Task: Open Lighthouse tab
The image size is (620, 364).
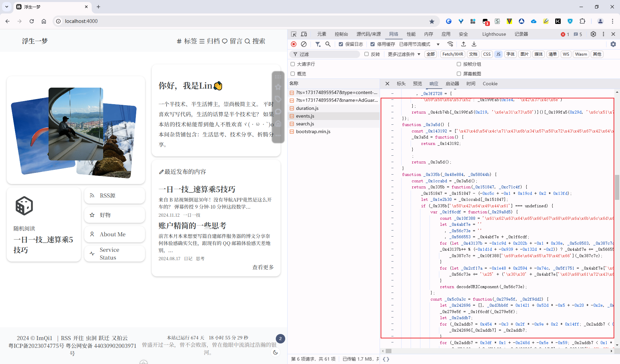Action: point(494,34)
